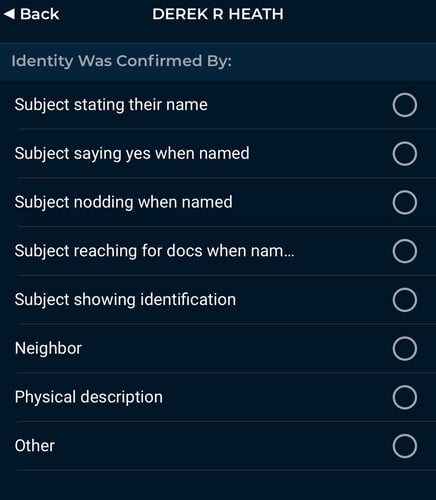The width and height of the screenshot is (436, 500).
Task: Select the Physical description radio button
Action: (405, 397)
